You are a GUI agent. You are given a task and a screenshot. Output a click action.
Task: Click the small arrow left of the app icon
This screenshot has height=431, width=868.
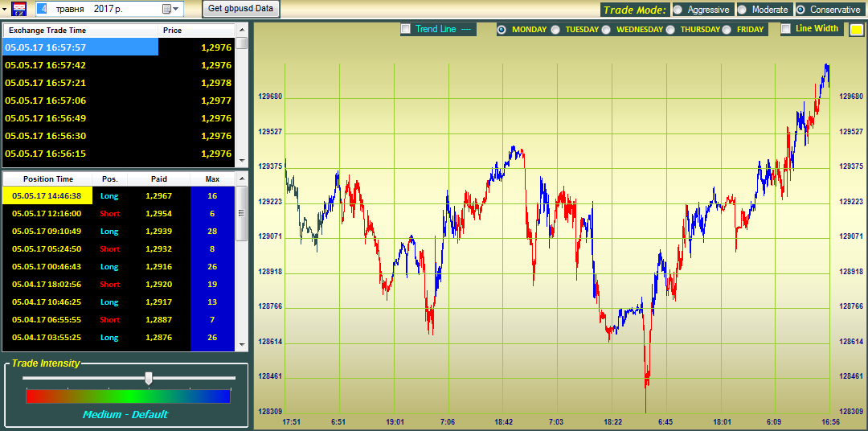click(5, 9)
